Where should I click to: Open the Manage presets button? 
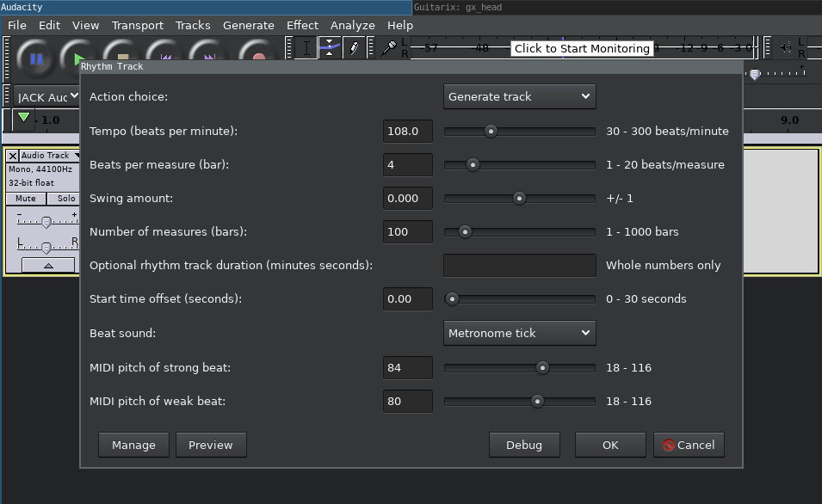click(x=133, y=445)
